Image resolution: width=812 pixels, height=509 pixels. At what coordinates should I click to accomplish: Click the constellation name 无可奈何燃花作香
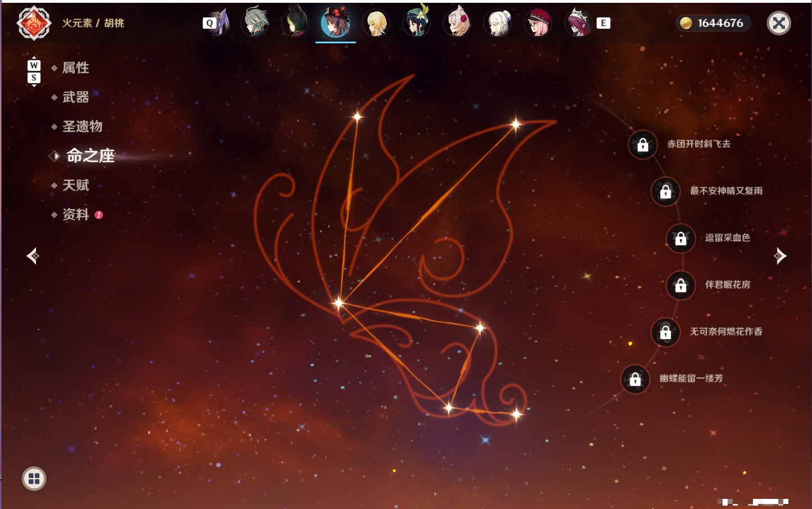tap(726, 331)
